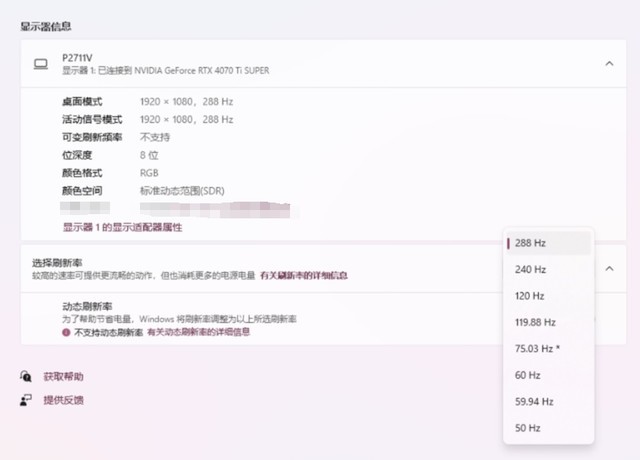The height and width of the screenshot is (460, 640).
Task: Collapse the P2711V display info section
Action: tap(609, 64)
